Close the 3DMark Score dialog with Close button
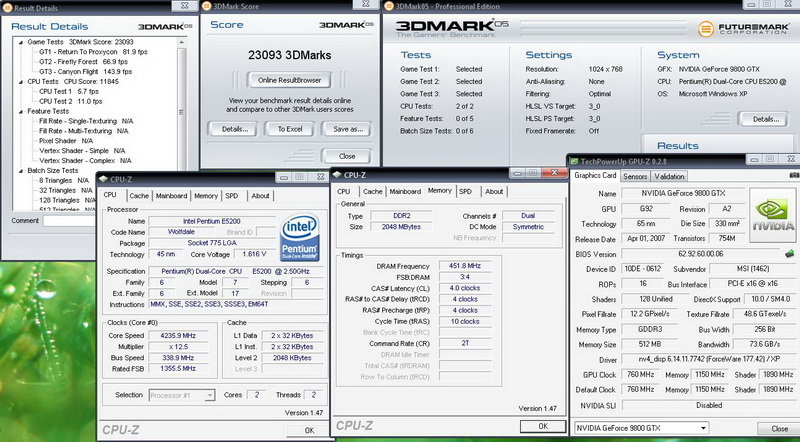This screenshot has width=800, height=442. tap(346, 156)
